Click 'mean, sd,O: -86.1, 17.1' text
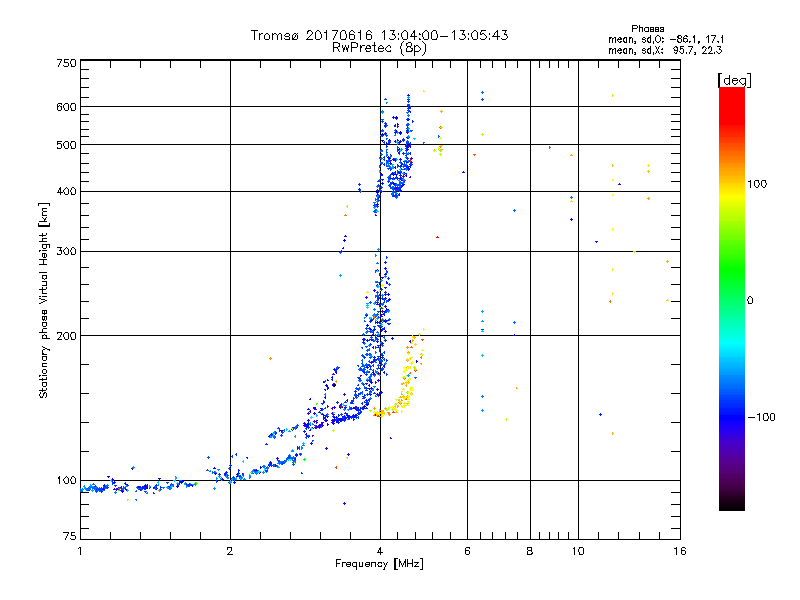Viewport: 800px width, 600px height. click(666, 39)
